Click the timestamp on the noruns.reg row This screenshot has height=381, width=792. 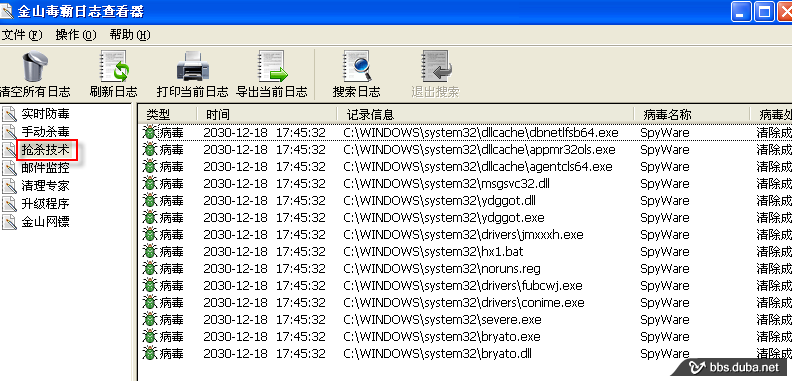264,269
